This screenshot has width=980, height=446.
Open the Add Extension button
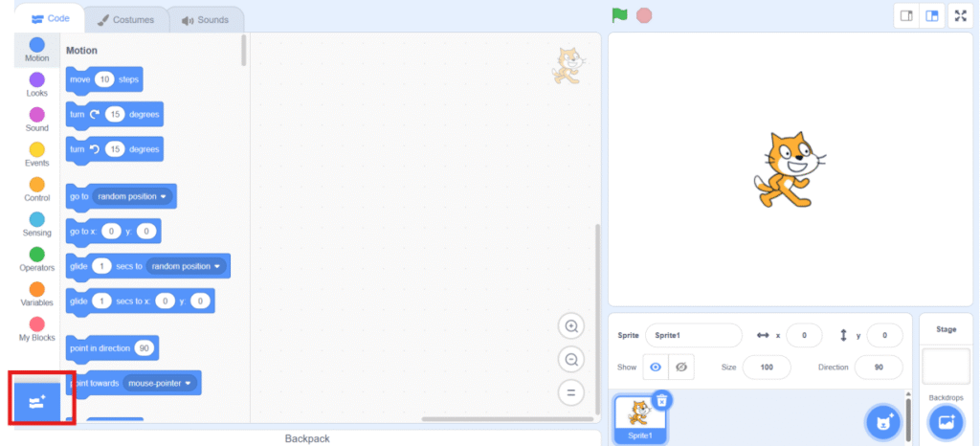tap(37, 400)
